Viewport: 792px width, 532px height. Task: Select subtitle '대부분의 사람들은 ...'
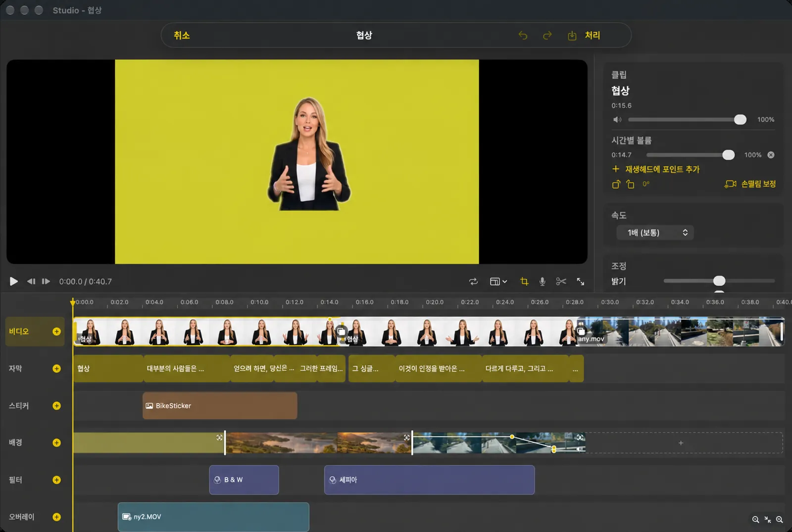pyautogui.click(x=186, y=369)
